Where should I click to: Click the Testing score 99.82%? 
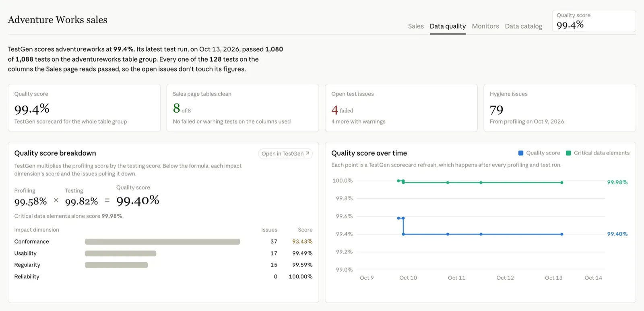82,201
